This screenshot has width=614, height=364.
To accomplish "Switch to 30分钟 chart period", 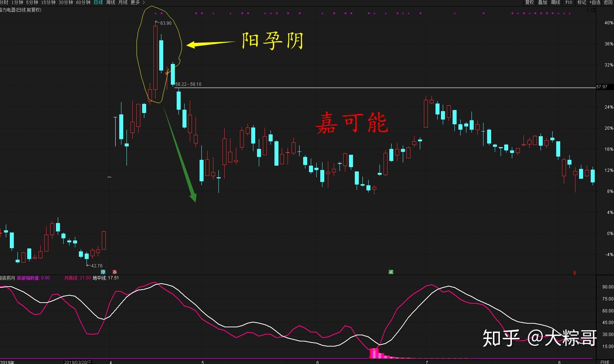I will pyautogui.click(x=66, y=3).
